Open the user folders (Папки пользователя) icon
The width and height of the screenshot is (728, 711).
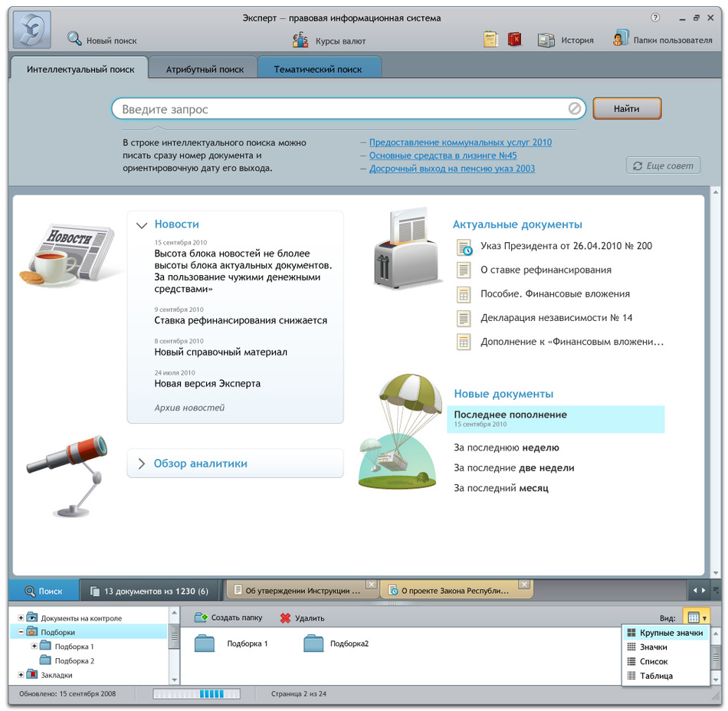coord(620,39)
